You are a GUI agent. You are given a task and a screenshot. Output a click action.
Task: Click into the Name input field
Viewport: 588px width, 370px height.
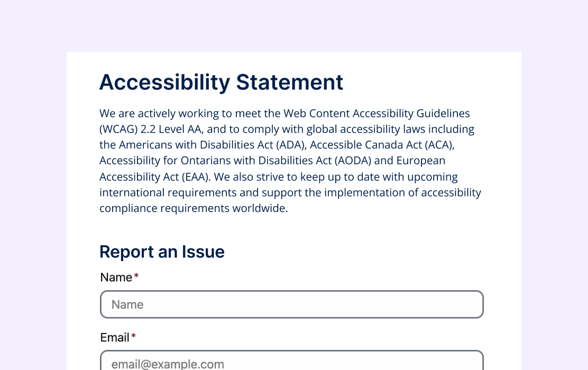[291, 304]
